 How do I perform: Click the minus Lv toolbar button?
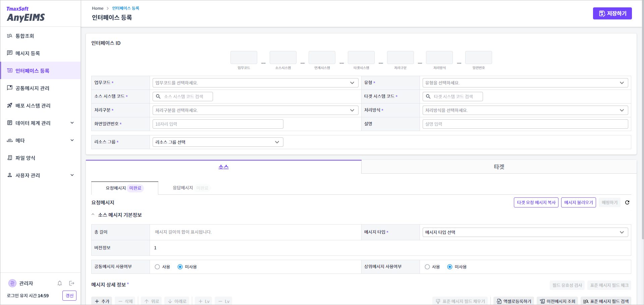point(223,301)
